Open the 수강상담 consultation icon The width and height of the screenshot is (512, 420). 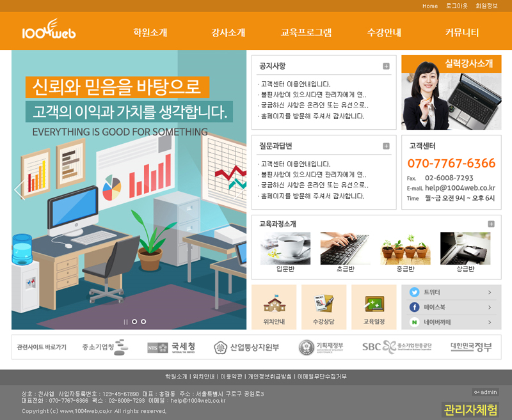324,307
